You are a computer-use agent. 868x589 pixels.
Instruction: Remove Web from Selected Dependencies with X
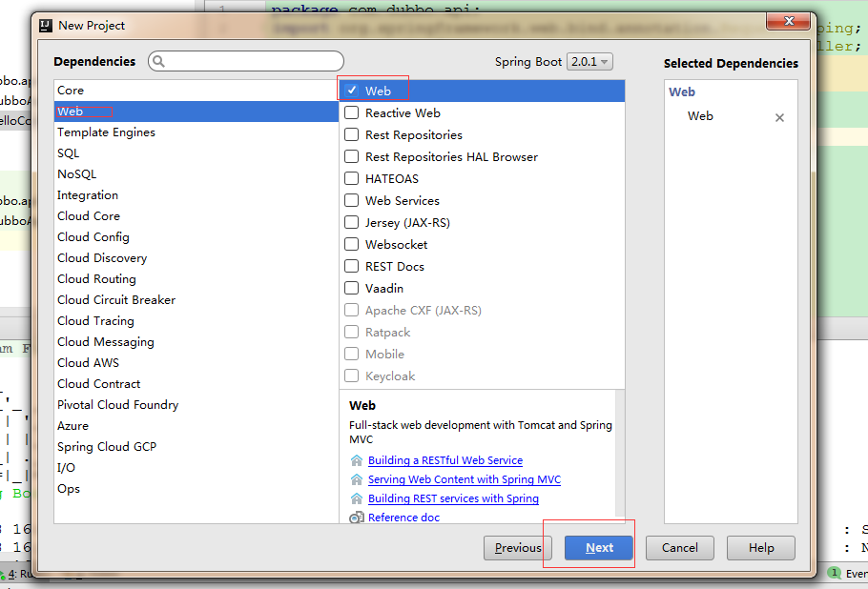point(779,117)
